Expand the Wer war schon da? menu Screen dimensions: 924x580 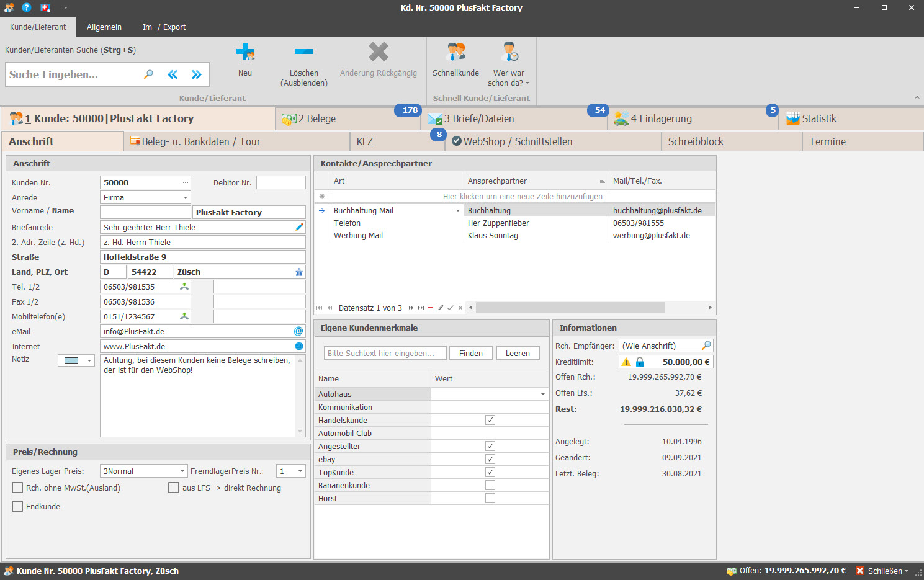(x=509, y=65)
